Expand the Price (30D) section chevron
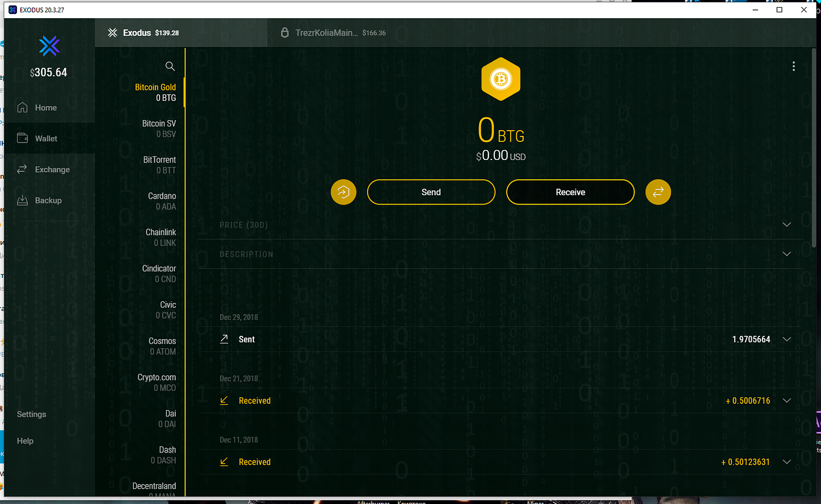Viewport: 821px width, 504px height. coord(787,224)
